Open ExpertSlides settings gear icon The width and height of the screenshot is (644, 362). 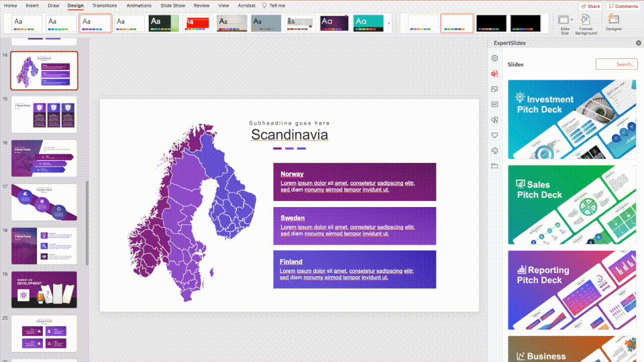pyautogui.click(x=495, y=58)
